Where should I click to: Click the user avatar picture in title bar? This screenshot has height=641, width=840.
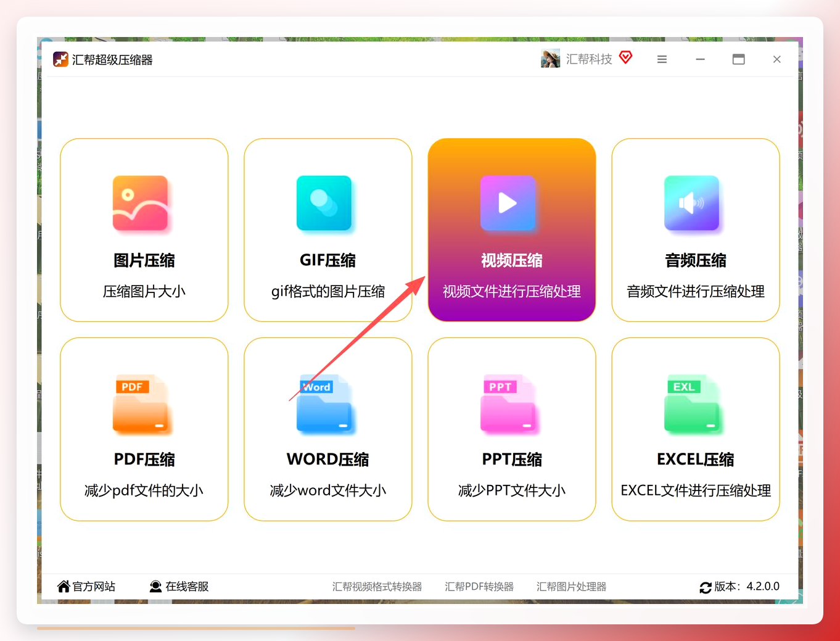click(x=550, y=59)
